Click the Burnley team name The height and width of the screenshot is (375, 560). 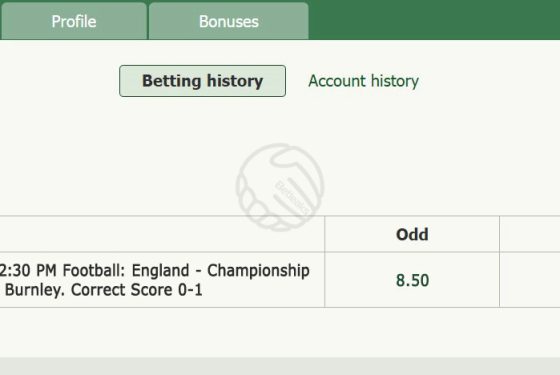coord(35,290)
